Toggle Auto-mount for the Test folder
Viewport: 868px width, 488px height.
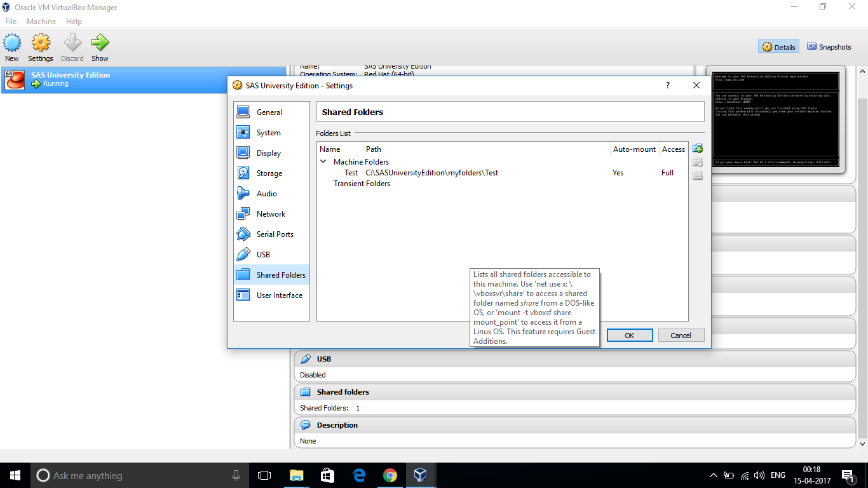617,172
